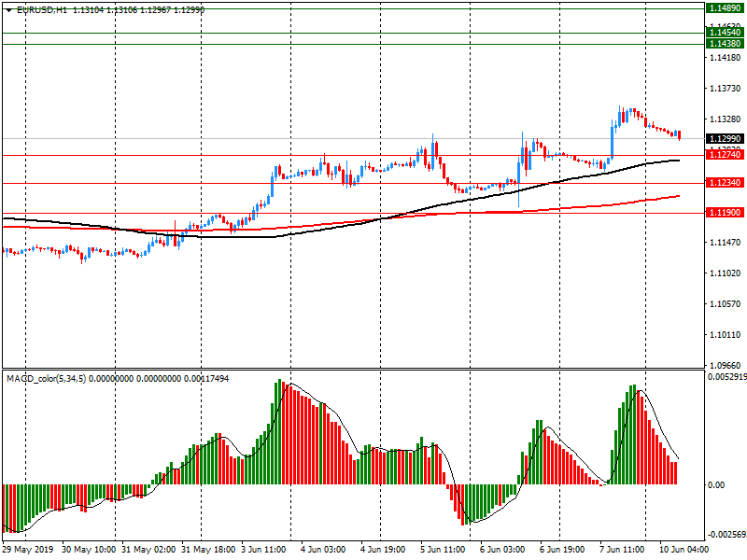The height and width of the screenshot is (560, 747).
Task: Select the 1.12340 red level price label
Action: (x=725, y=183)
